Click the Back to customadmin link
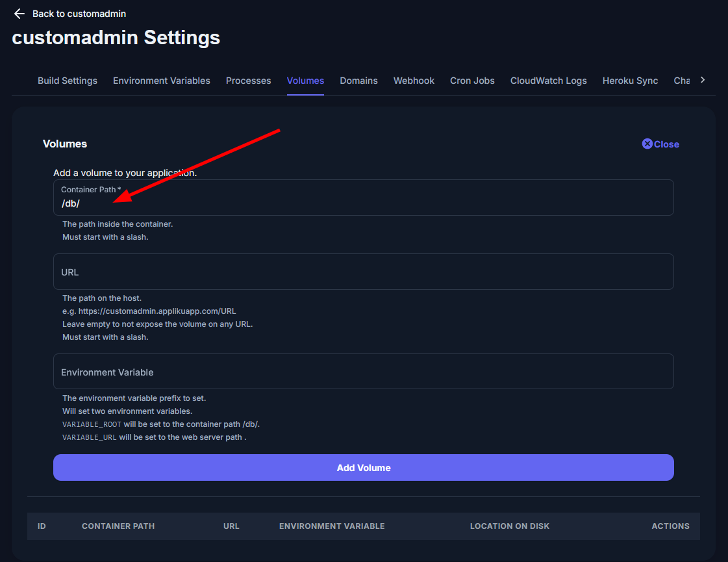 [x=79, y=14]
